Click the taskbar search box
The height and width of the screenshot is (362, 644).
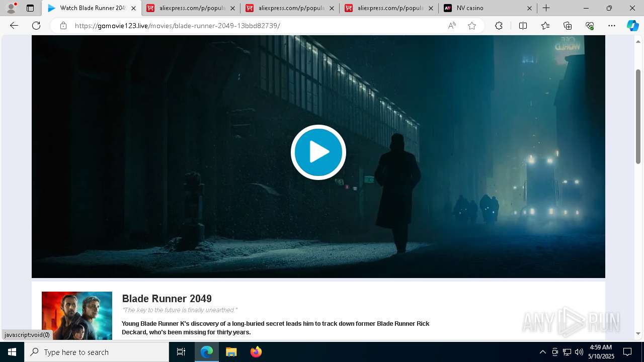[x=97, y=352]
